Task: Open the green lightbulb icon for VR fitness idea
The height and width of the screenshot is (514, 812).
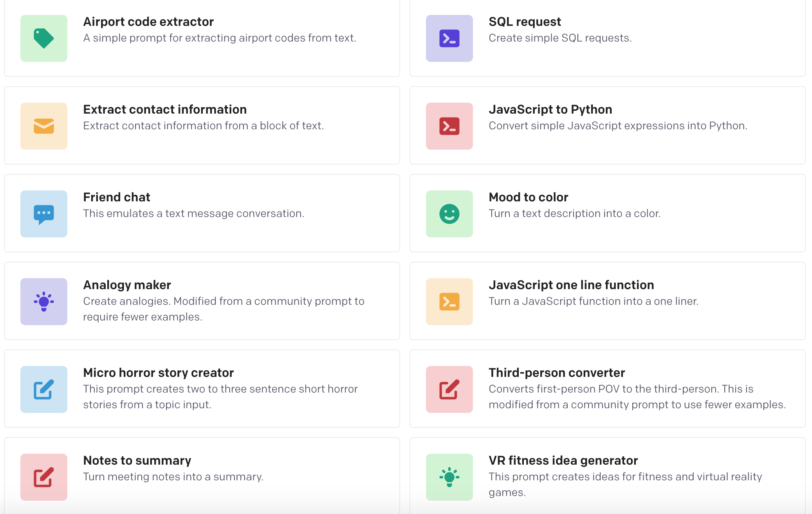Action: 449,477
